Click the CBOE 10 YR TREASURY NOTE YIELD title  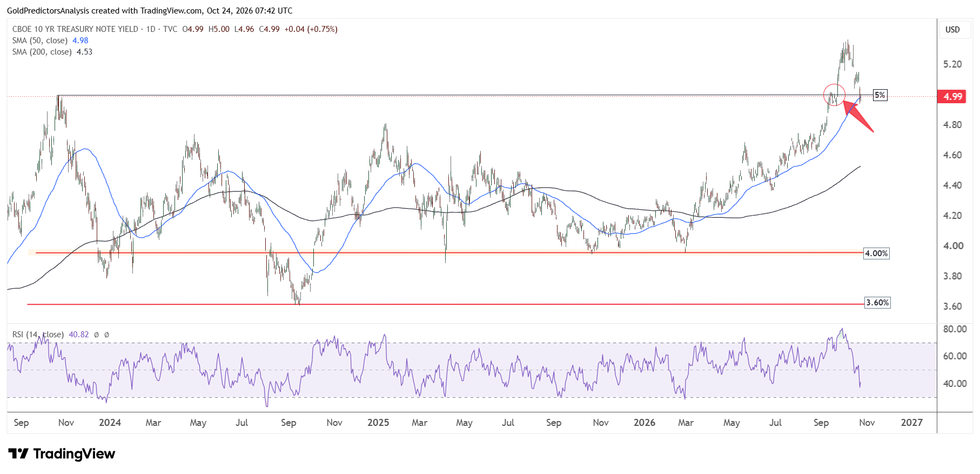coord(75,29)
